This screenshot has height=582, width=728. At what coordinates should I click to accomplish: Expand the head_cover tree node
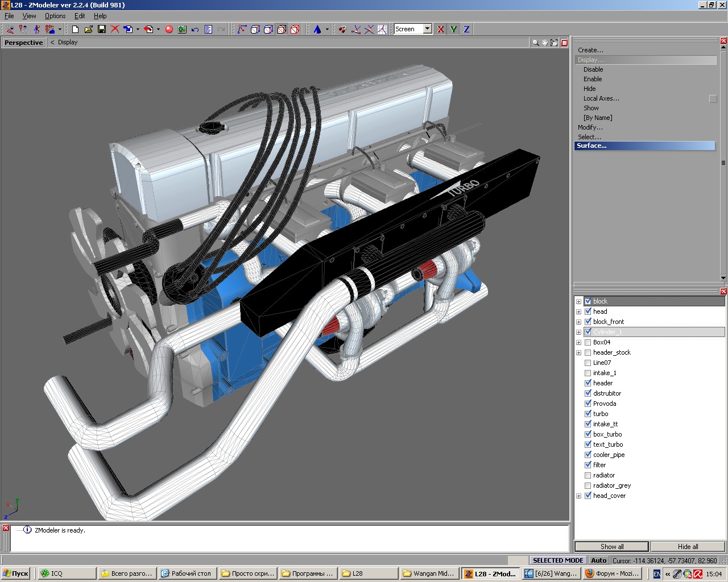(579, 496)
